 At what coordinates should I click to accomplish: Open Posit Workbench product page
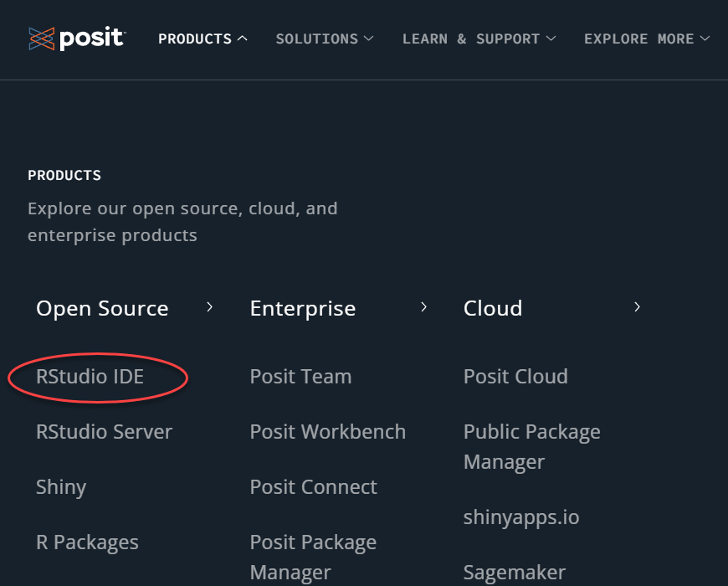click(x=327, y=432)
